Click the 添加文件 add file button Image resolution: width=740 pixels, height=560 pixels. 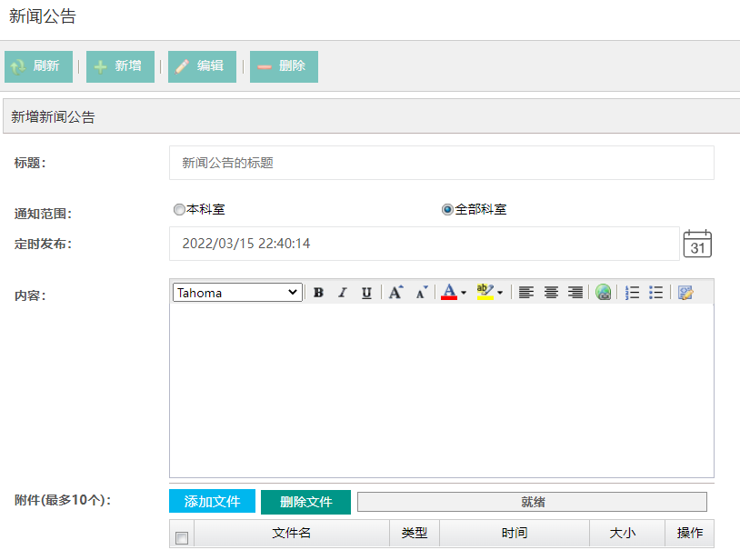pyautogui.click(x=212, y=501)
